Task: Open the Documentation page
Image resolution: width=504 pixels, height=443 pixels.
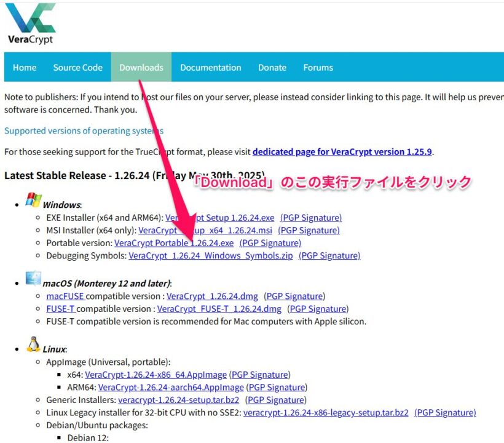Action: (211, 68)
